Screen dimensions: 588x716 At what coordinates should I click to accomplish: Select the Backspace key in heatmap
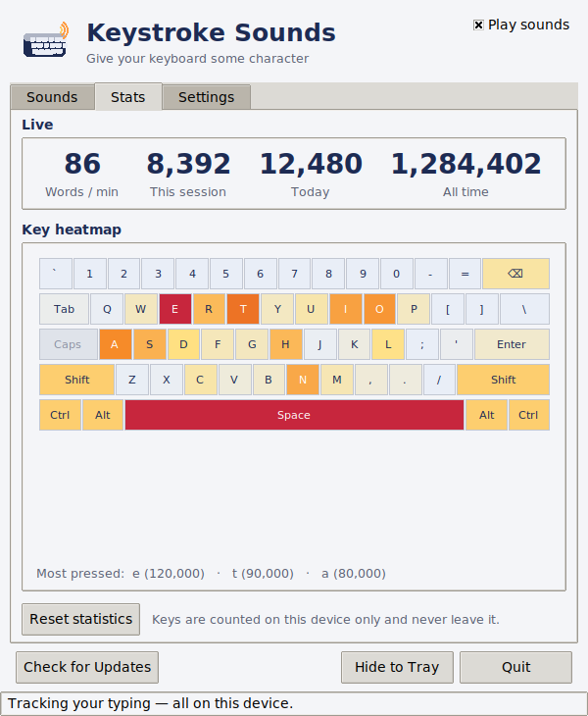[515, 274]
